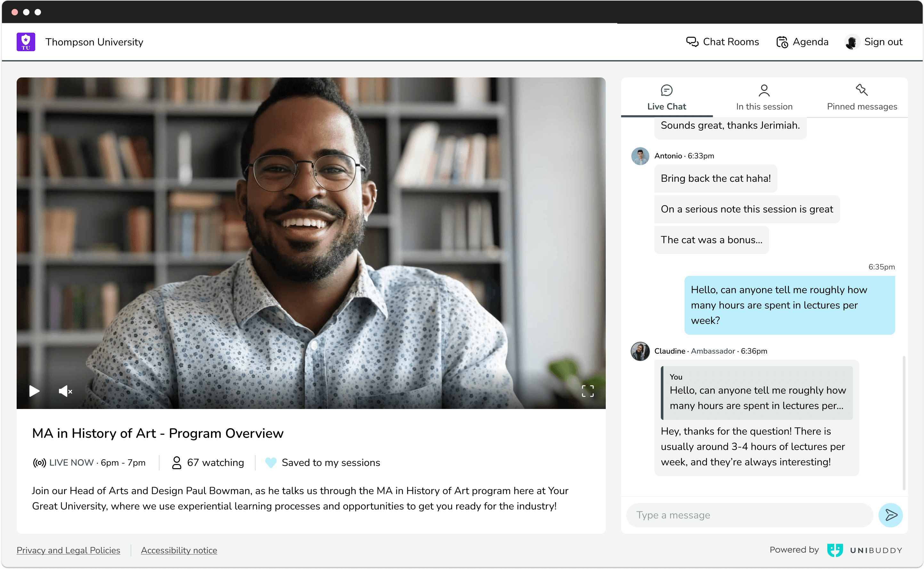Click the Live Chat tab icon

667,90
